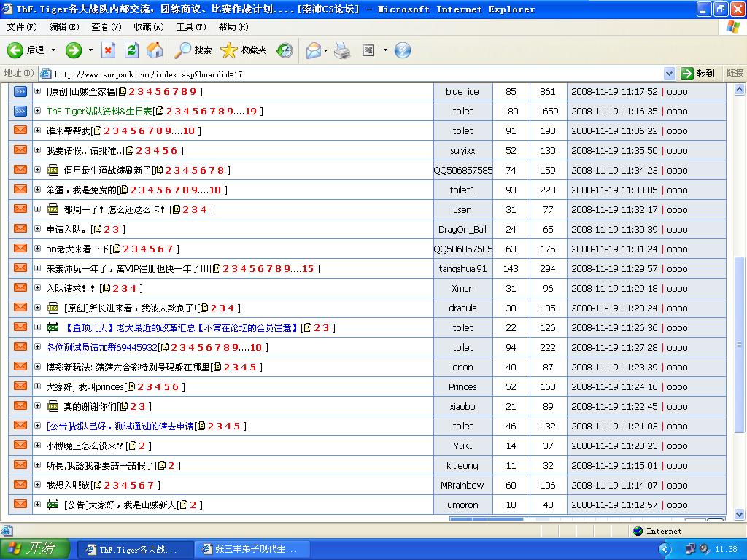This screenshot has height=560, width=747.
Task: Expand the plus box for 我想入贼族 thread
Action: 38,485
